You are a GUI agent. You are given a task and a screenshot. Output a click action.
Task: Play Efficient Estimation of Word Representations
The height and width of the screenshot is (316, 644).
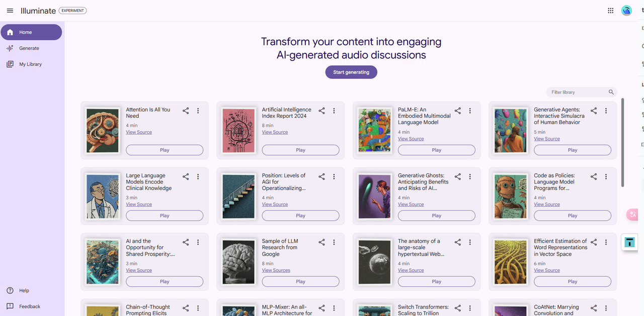(x=573, y=281)
